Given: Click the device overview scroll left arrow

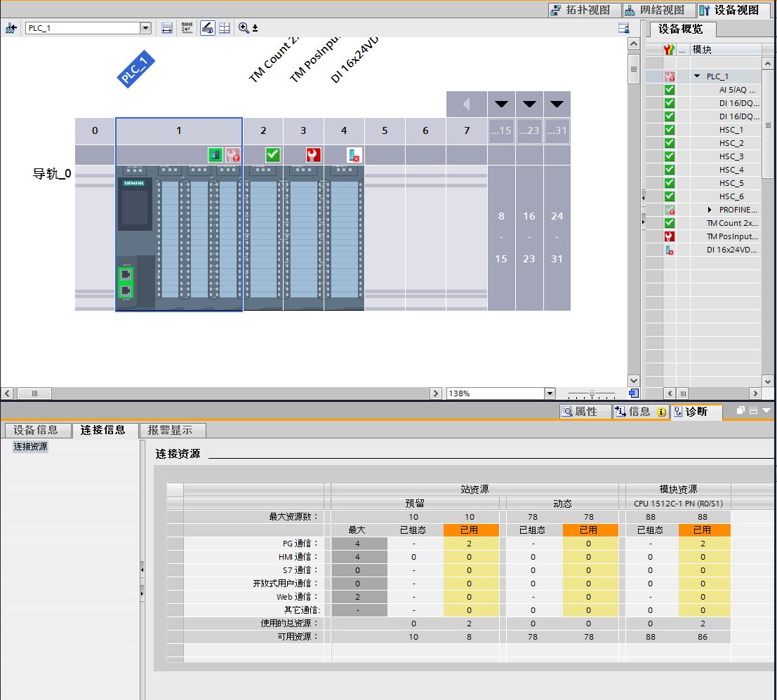Looking at the screenshot, I should (670, 393).
